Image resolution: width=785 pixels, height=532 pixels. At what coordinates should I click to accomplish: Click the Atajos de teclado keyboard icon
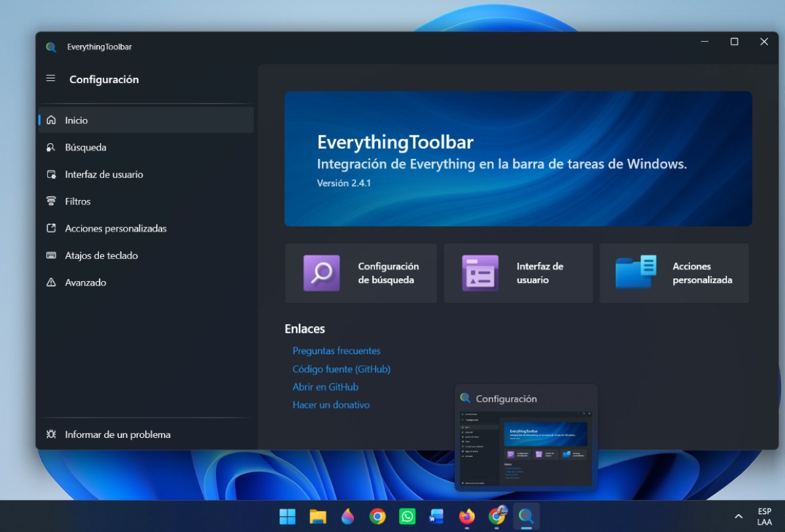pyautogui.click(x=51, y=256)
